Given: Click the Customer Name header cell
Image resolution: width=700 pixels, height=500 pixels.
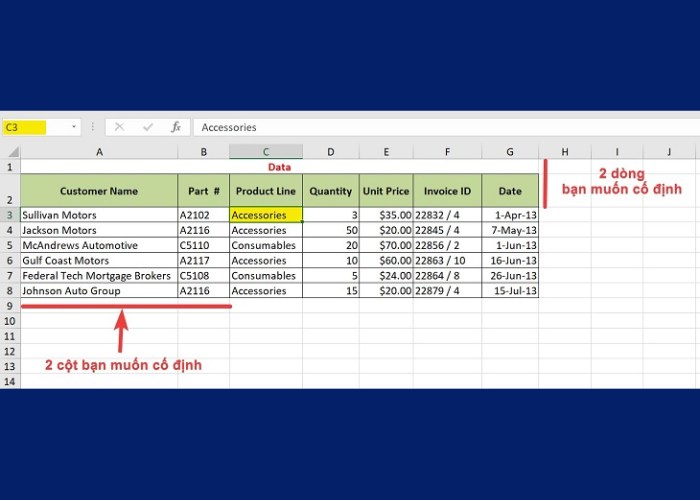Looking at the screenshot, I should coord(99,191).
